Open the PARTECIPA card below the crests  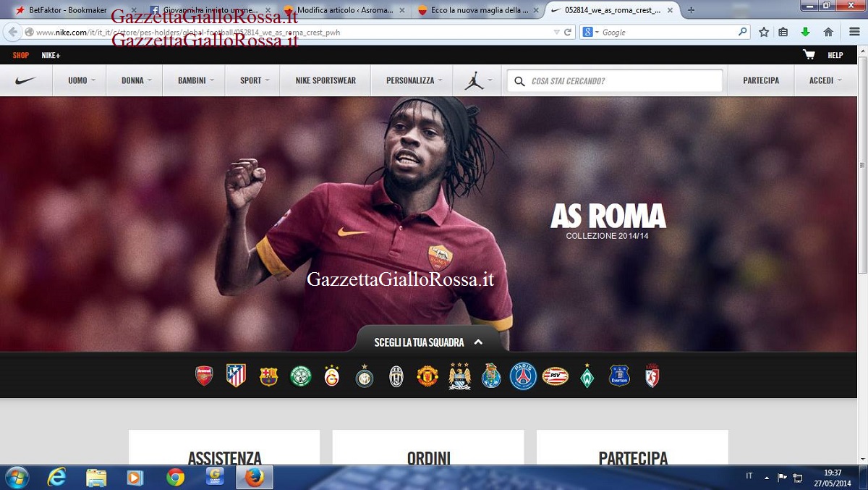[x=632, y=447]
